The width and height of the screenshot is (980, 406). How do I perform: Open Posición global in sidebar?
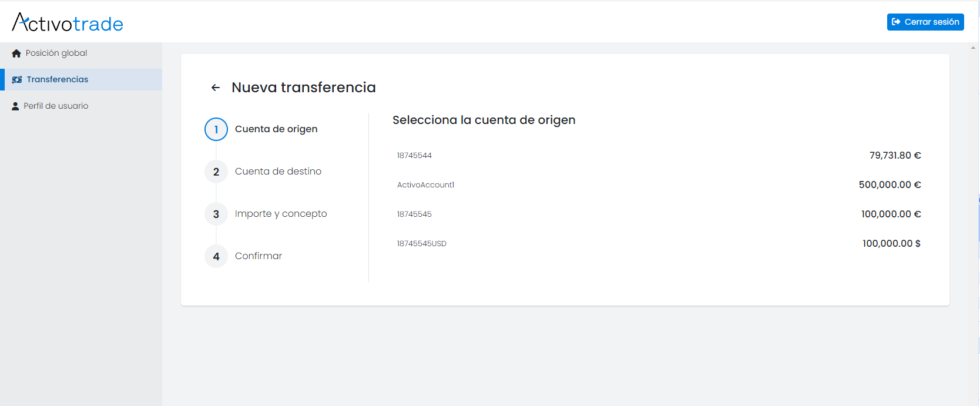pyautogui.click(x=81, y=53)
